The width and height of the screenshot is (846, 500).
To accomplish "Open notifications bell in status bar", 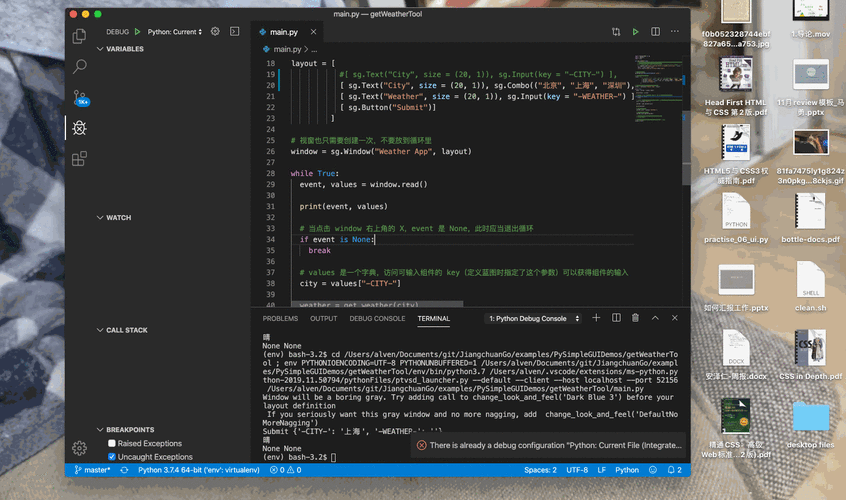I will [674, 470].
